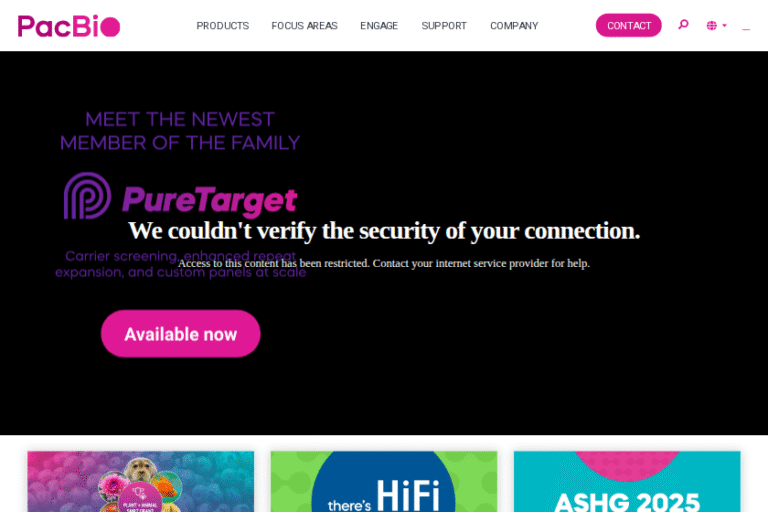Expand the SUPPORT navigation menu
This screenshot has height=512, width=768.
click(x=444, y=25)
